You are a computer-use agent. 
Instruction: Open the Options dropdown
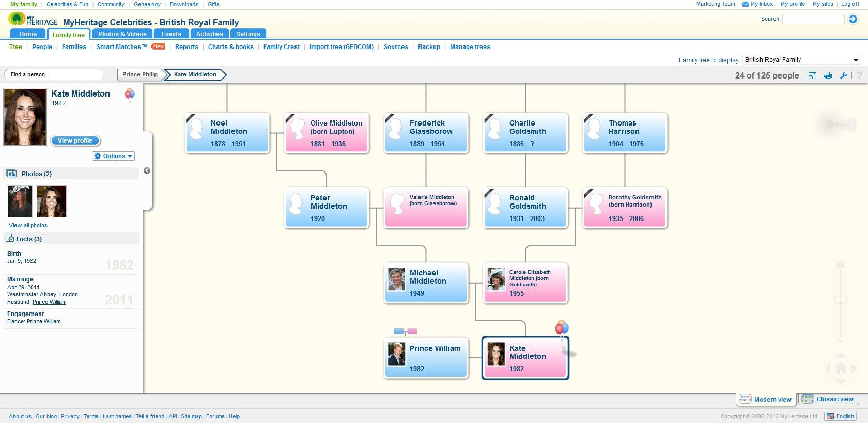point(114,156)
